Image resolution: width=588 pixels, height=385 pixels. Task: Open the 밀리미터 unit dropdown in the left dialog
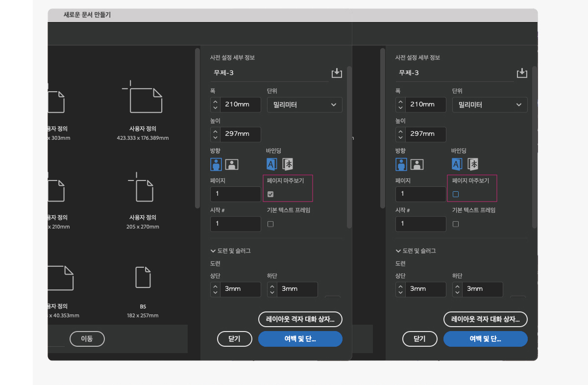pos(304,105)
